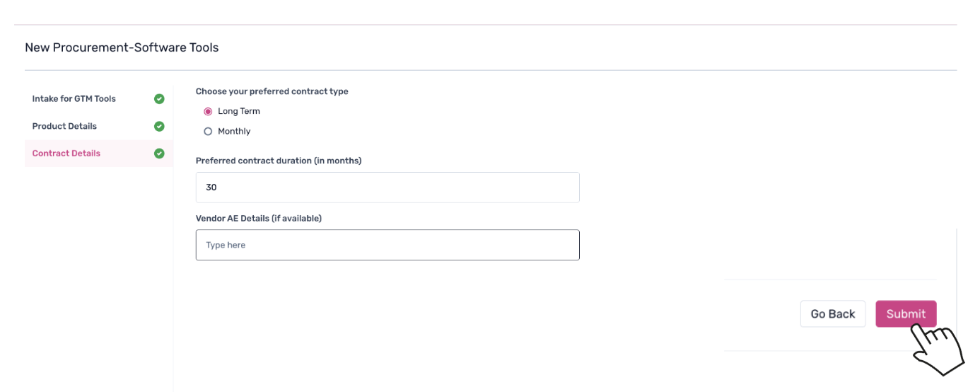Go to the Product Details step
Viewport: 980px width, 392px height.
coord(64,127)
